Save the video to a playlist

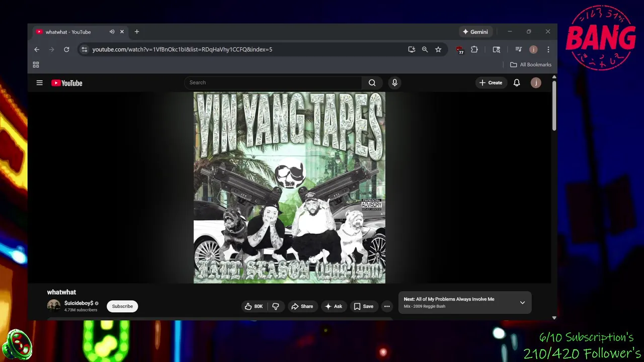[x=363, y=306]
